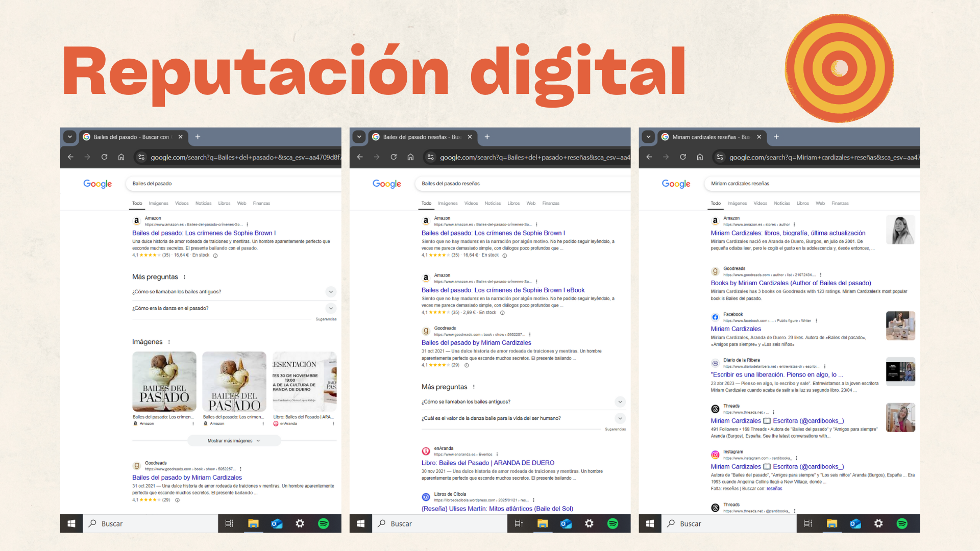The height and width of the screenshot is (551, 980).
Task: Open 'Libro: Bailes del Pasado | ARANDA DE DUERO' link
Action: (x=487, y=463)
